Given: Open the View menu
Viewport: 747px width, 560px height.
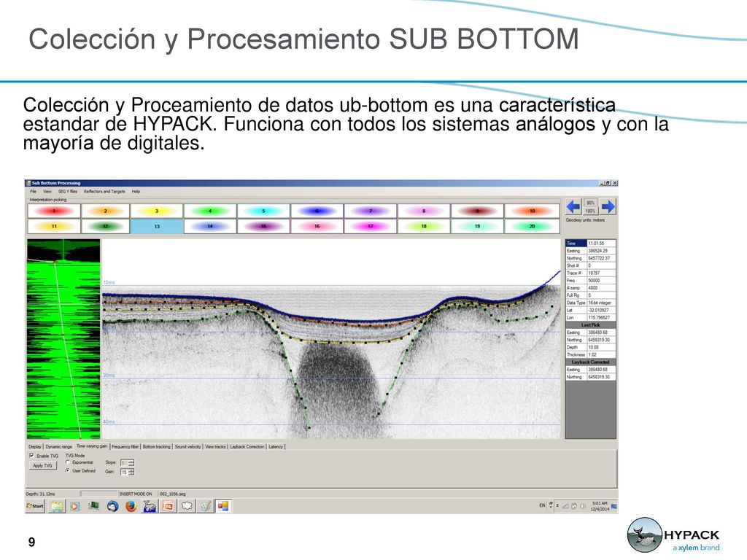Looking at the screenshot, I should 47,192.
